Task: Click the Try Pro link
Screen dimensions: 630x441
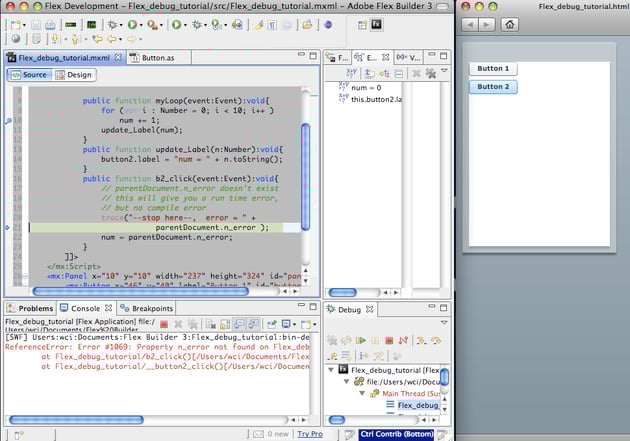Action: pos(310,434)
